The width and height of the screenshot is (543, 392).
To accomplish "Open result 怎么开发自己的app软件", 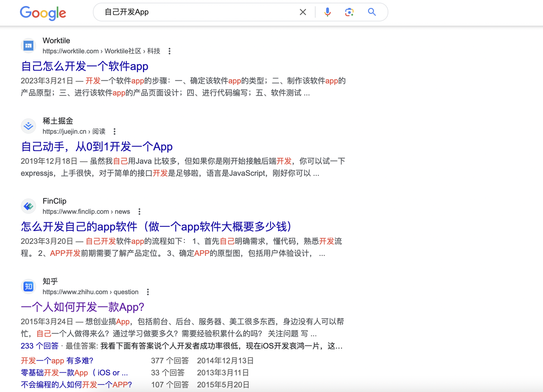I will click(x=156, y=227).
